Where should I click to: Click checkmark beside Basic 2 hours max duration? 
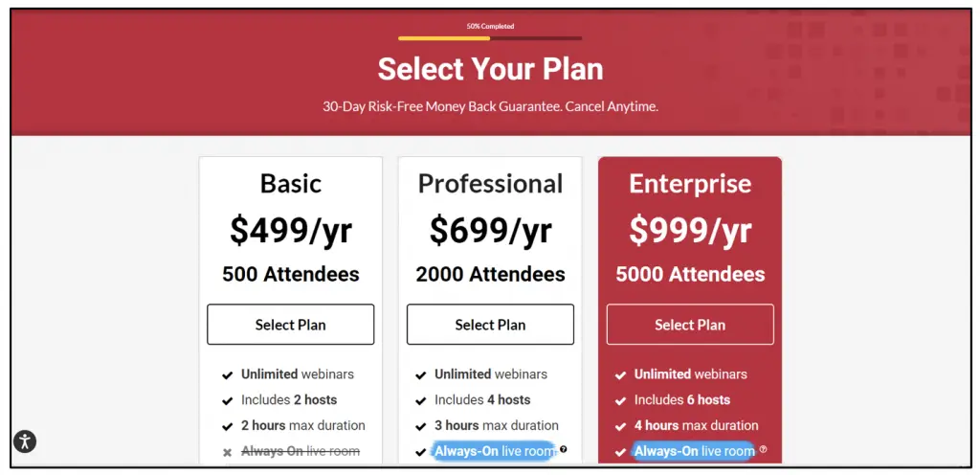(228, 426)
